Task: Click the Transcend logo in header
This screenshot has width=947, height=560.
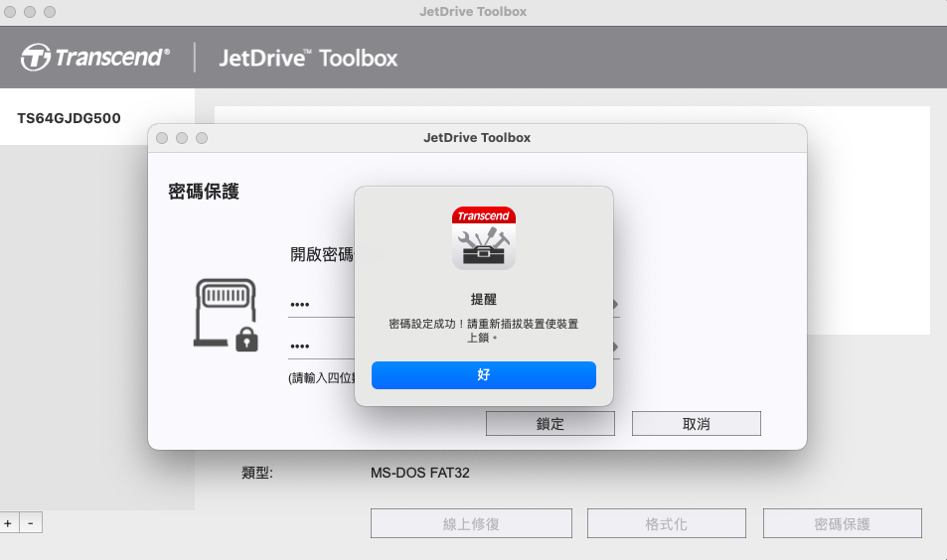Action: coord(95,58)
